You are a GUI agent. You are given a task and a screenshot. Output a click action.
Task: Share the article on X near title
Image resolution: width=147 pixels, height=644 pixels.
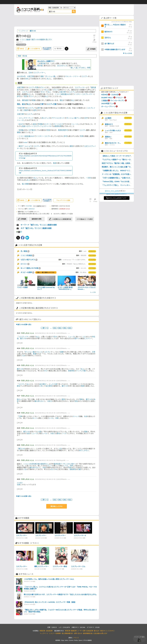point(66,49)
